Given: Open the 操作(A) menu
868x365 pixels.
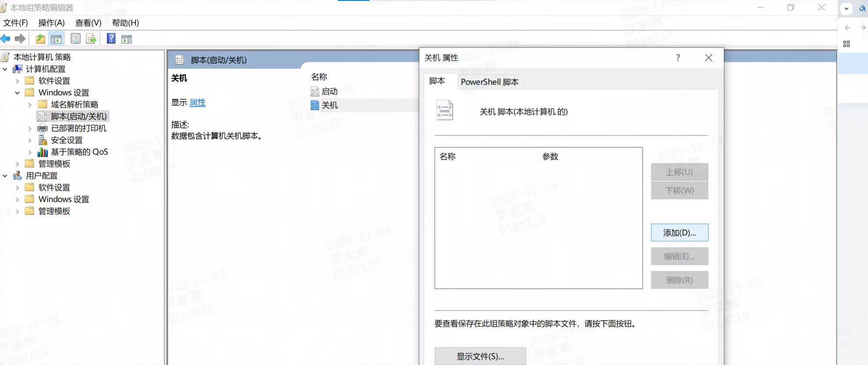Looking at the screenshot, I should [51, 23].
